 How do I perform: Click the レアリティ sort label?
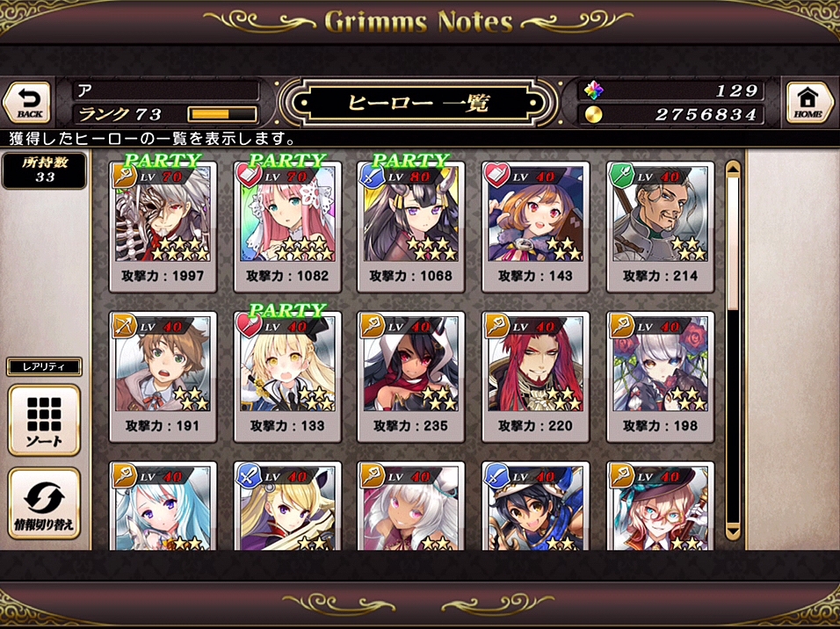44,367
